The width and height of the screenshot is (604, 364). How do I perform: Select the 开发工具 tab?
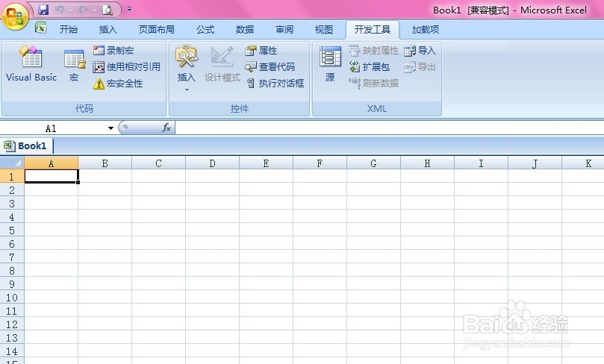click(373, 30)
